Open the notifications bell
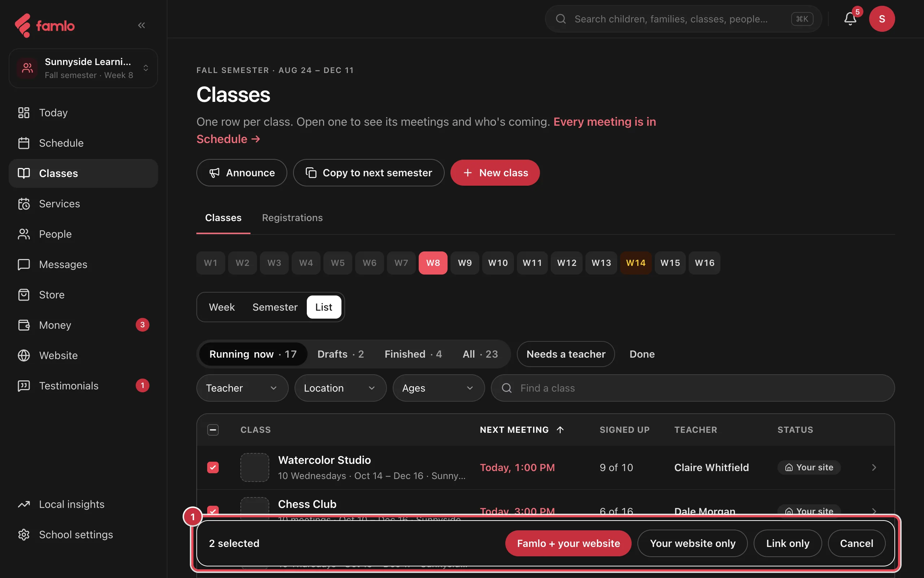 click(x=850, y=19)
